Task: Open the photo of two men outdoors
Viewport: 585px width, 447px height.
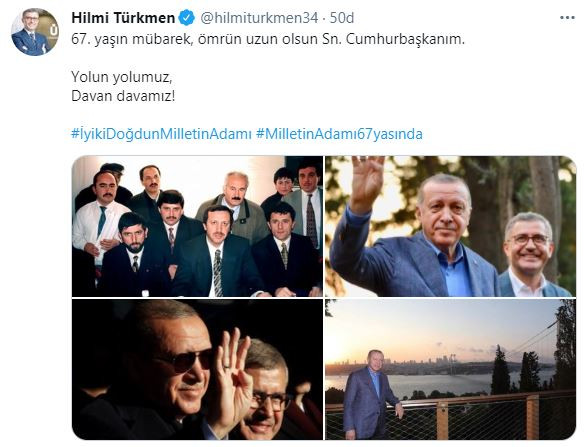Action: point(450,226)
